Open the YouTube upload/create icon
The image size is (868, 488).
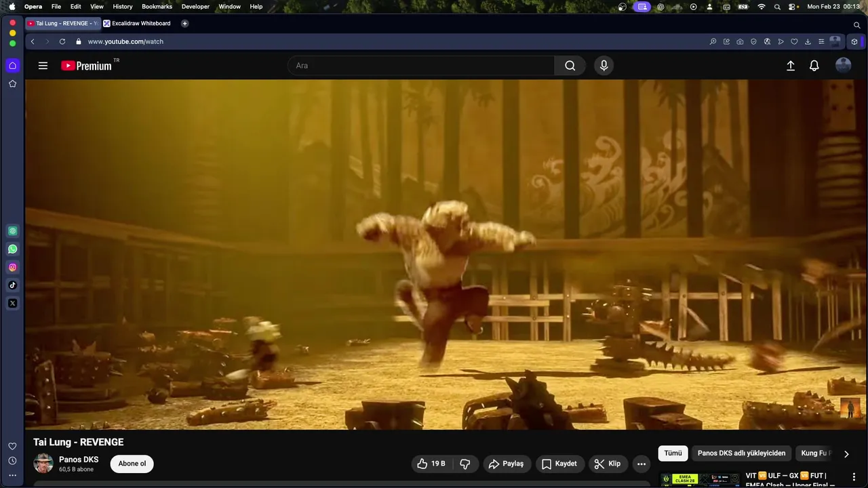pyautogui.click(x=791, y=66)
